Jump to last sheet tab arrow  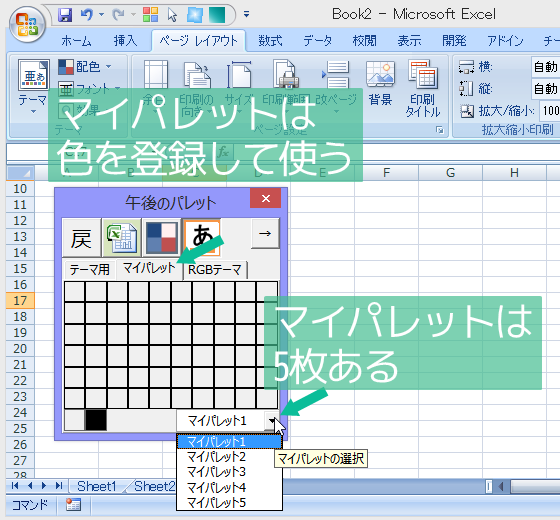click(59, 486)
